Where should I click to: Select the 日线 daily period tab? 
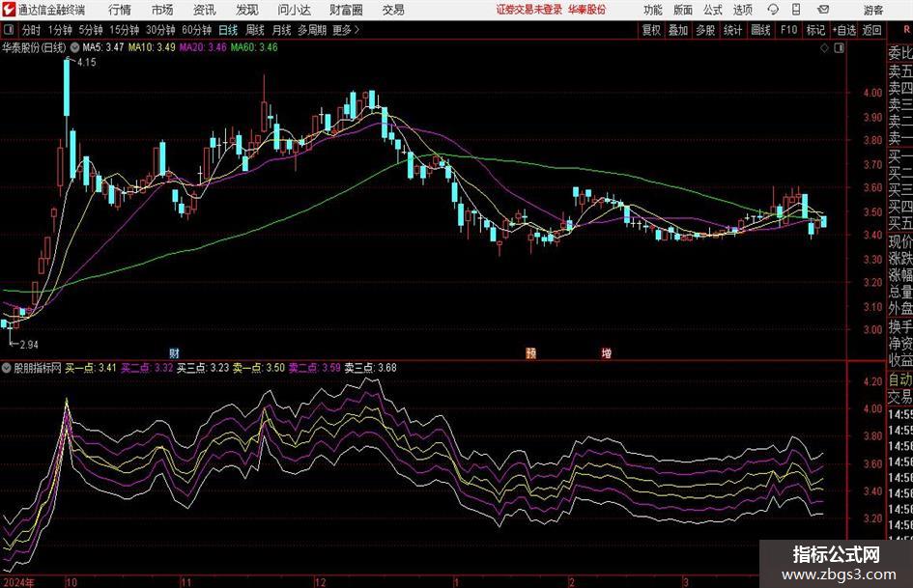(228, 30)
